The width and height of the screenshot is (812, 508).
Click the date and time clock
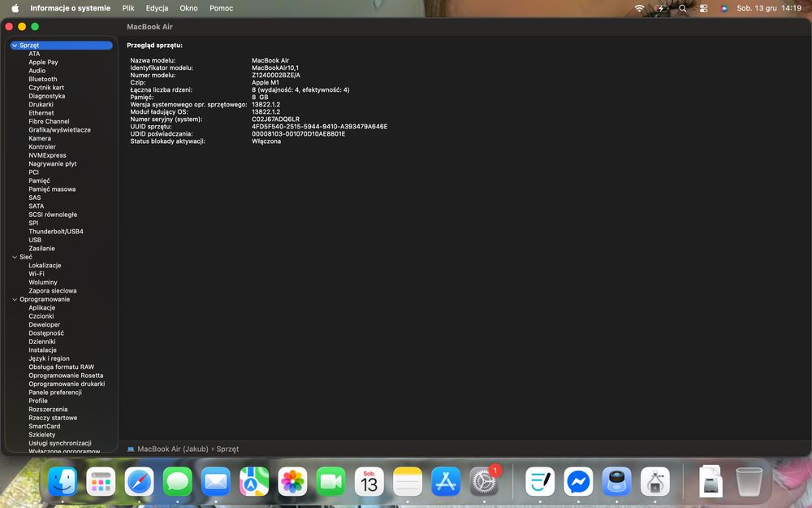tap(769, 8)
